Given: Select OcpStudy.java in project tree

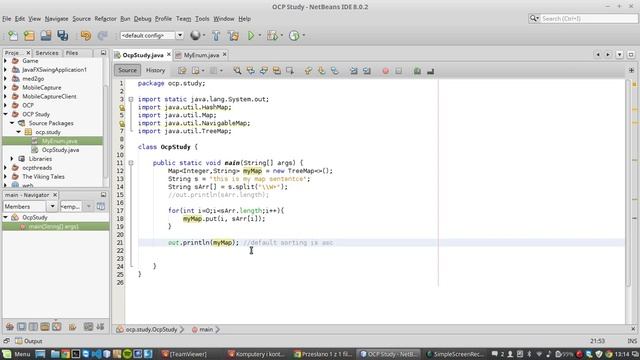Looking at the screenshot, I should 60,150.
